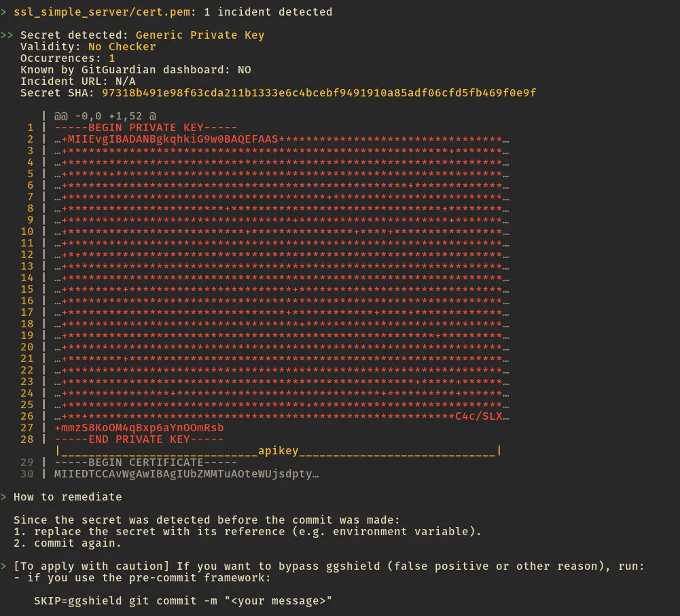
Task: Click the '-----END PRIVATE KEY-----' line
Action: click(x=139, y=439)
